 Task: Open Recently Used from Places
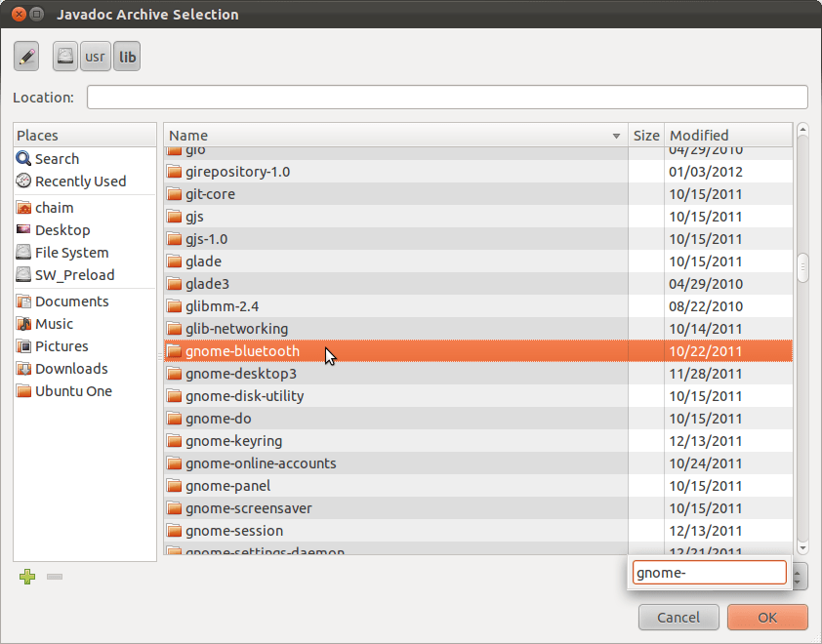click(x=72, y=181)
